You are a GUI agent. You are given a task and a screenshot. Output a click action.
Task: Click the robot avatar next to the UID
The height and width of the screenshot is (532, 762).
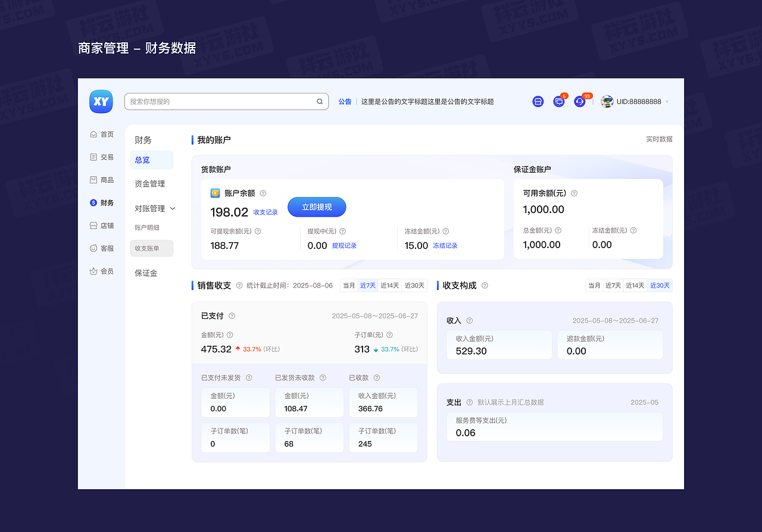pos(607,101)
